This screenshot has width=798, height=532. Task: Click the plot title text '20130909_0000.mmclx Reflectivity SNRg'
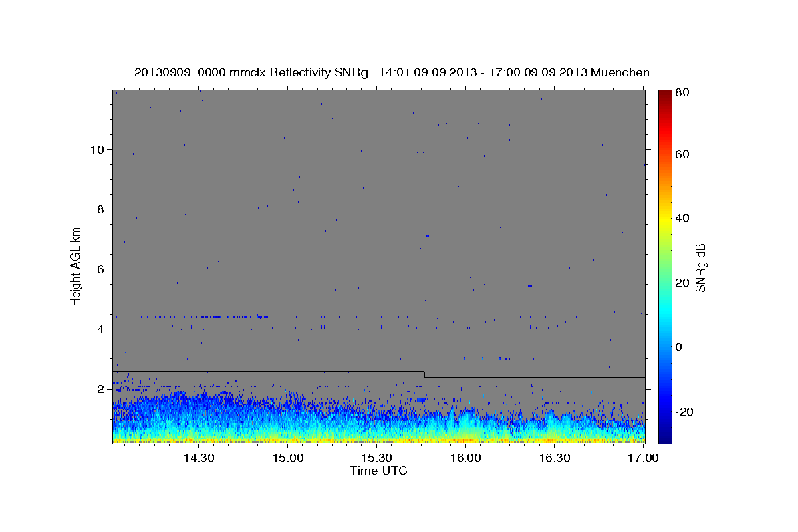(x=251, y=72)
